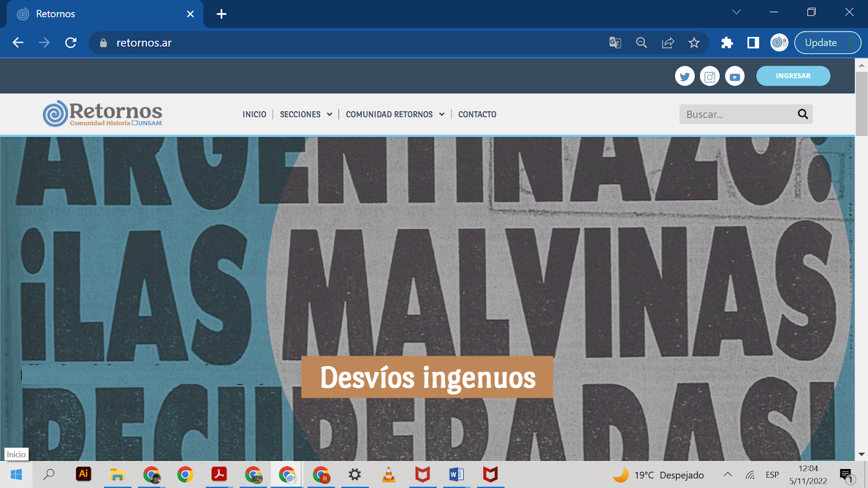Image resolution: width=868 pixels, height=488 pixels.
Task: Reload the retornos.ar page
Action: pos(71,43)
